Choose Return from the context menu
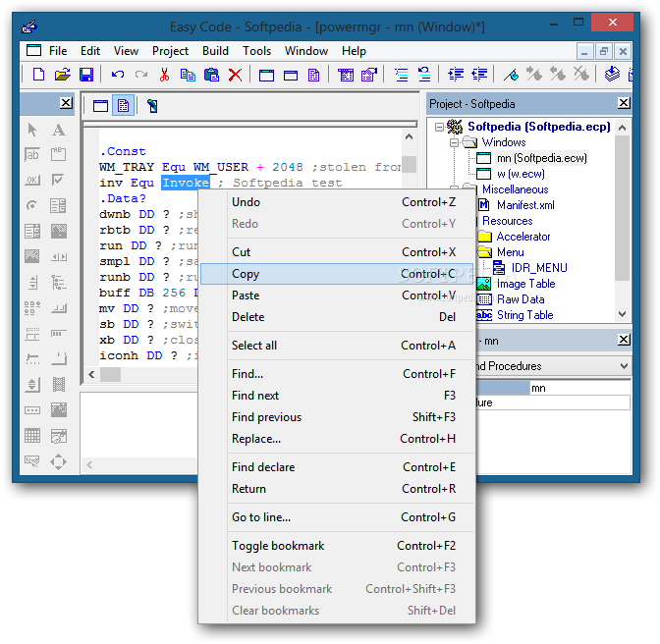 [337, 489]
